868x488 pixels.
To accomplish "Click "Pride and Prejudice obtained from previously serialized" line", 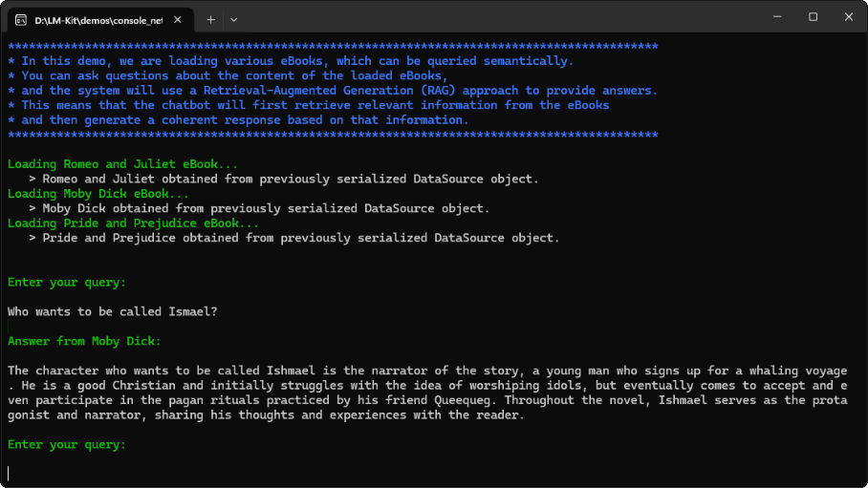I will tap(293, 238).
